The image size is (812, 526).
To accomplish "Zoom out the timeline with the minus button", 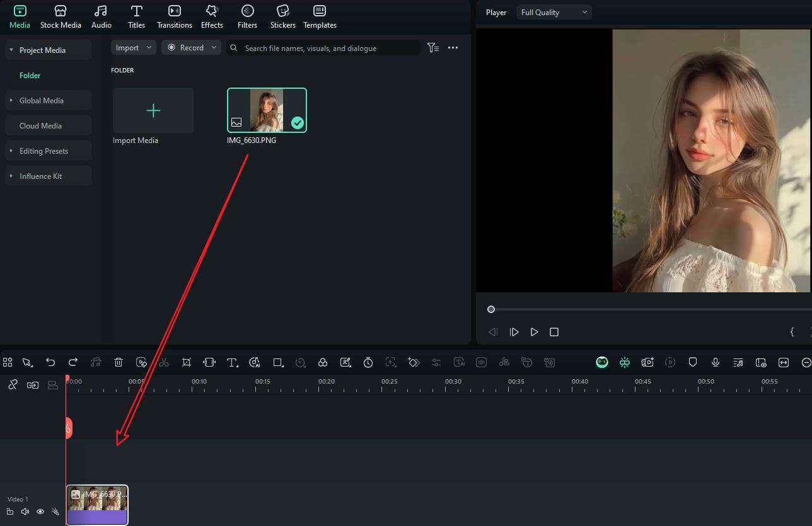I will pyautogui.click(x=806, y=362).
